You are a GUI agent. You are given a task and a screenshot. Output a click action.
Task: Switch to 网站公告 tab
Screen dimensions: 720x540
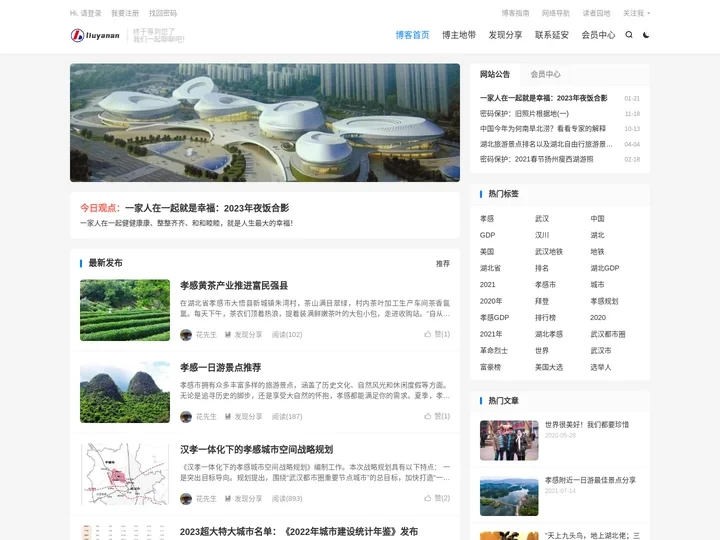pos(495,74)
